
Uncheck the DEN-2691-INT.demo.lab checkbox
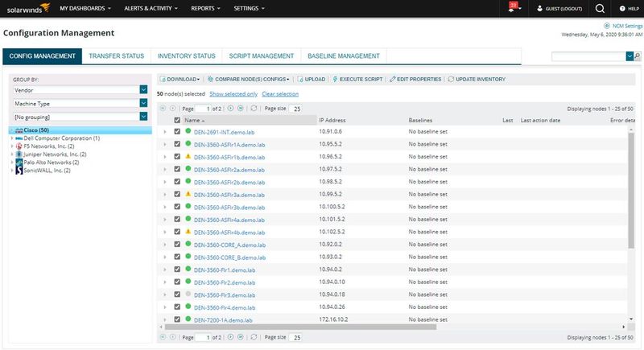pyautogui.click(x=177, y=132)
